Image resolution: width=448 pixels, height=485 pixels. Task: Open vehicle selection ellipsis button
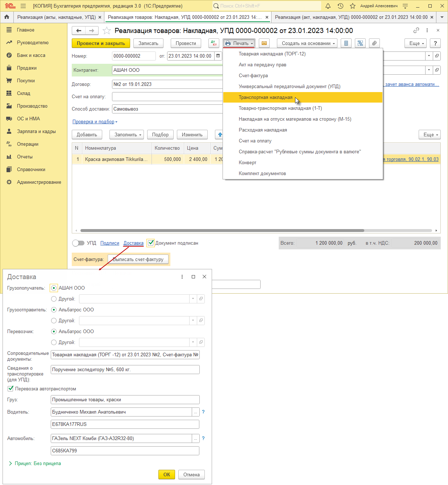click(196, 439)
